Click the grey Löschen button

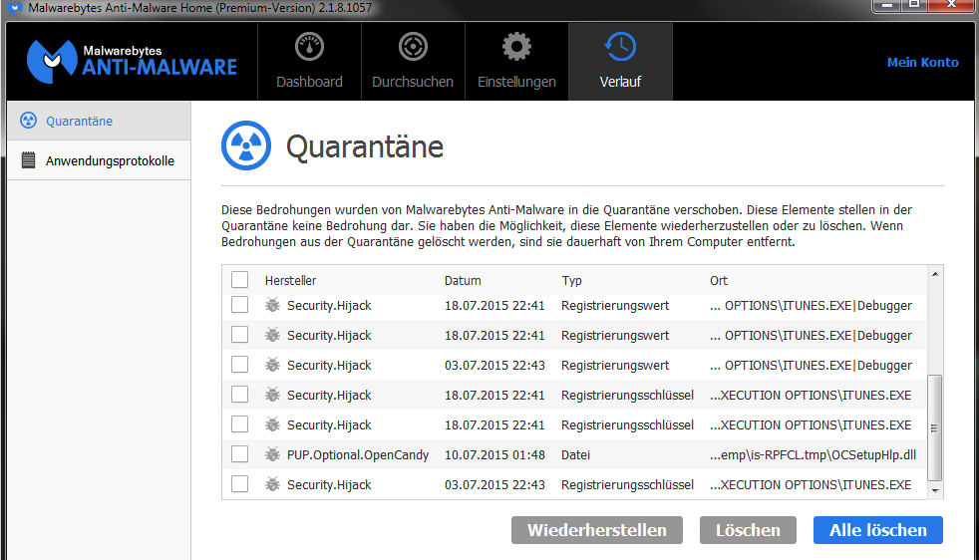(748, 530)
